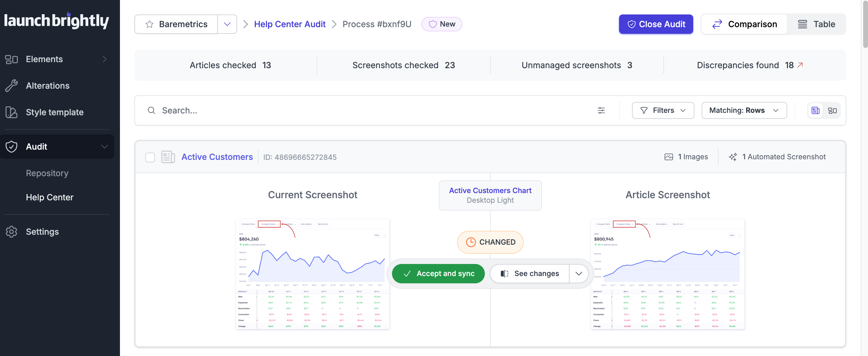
Task: Click Accept and sync
Action: 438,274
